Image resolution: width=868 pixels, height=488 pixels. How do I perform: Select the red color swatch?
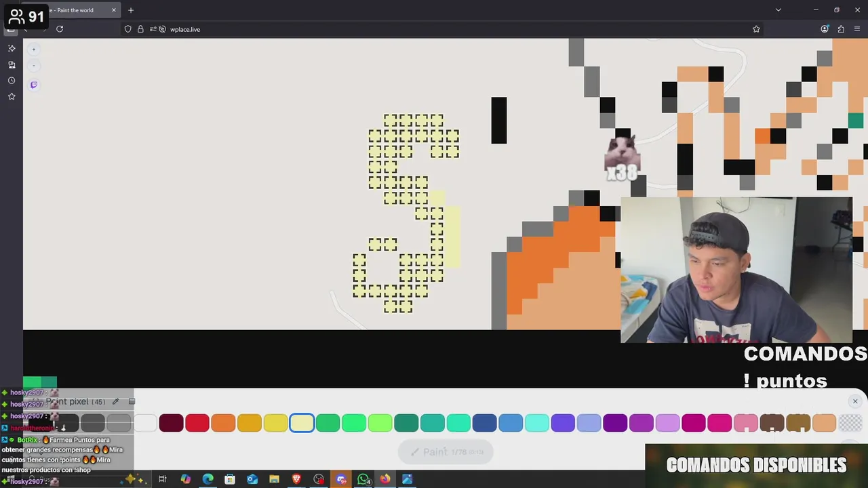tap(197, 423)
